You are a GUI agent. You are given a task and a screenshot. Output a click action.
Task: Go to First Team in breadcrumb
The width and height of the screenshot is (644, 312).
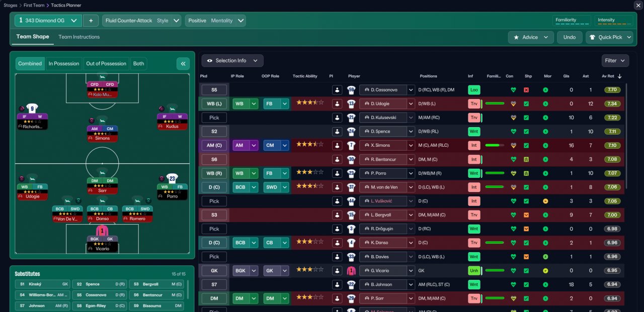[34, 5]
